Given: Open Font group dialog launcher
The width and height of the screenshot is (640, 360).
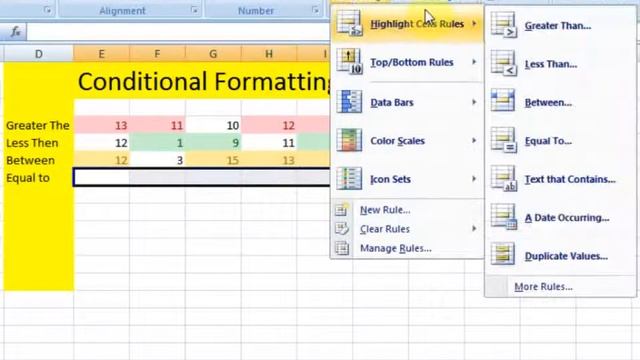Looking at the screenshot, I should (48, 10).
